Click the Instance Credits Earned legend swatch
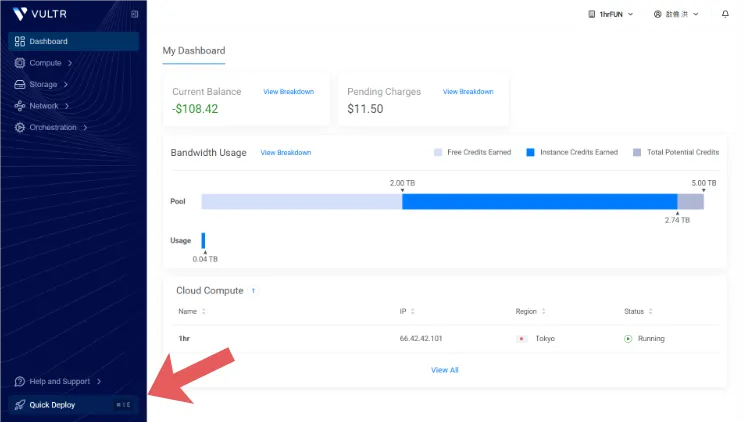This screenshot has height=422, width=750. click(530, 153)
